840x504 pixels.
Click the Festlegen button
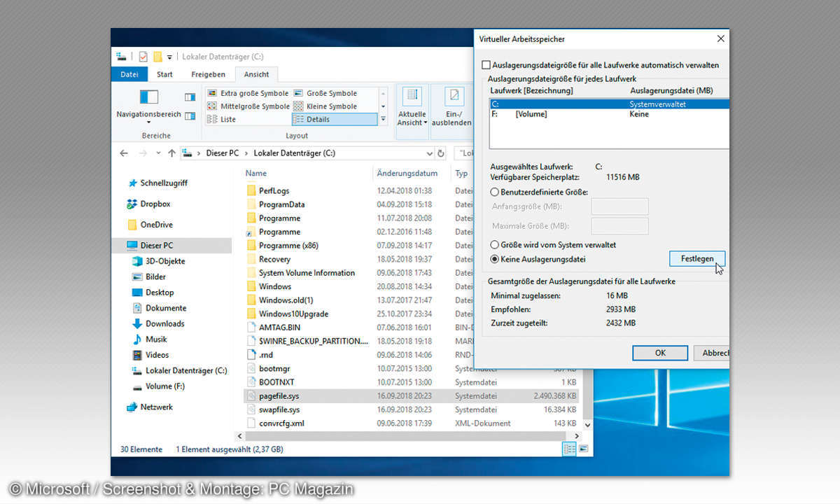point(697,258)
